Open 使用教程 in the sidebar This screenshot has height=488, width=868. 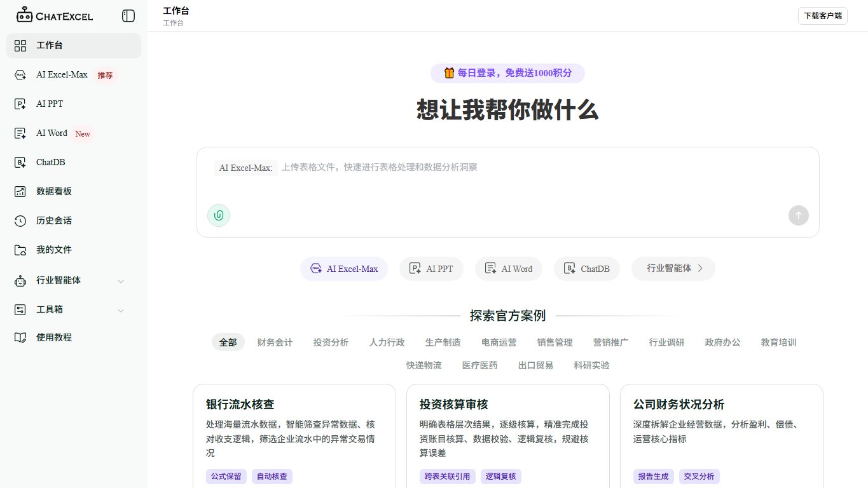pos(74,337)
